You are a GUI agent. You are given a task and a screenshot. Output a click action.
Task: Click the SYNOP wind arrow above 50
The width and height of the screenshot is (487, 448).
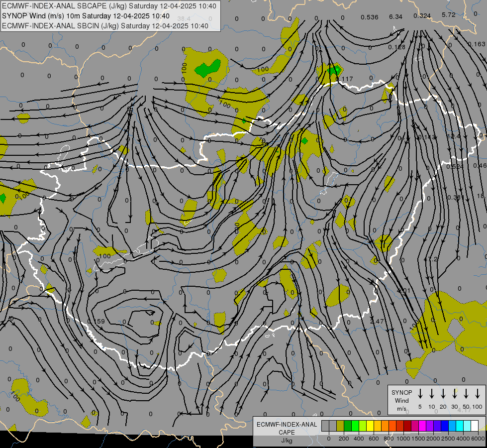coord(466,394)
